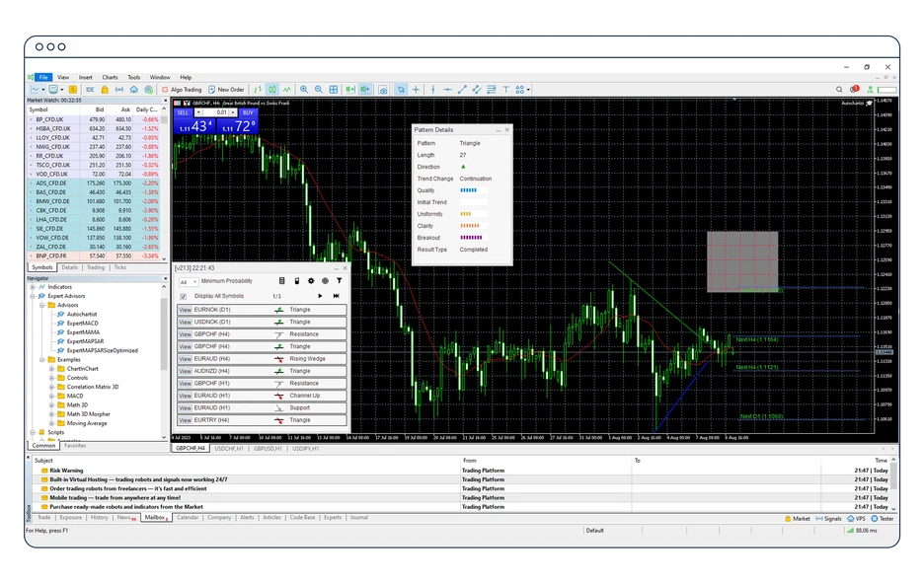View the EURTRY (H4) Triangle pattern
924x583 pixels.
tap(185, 420)
